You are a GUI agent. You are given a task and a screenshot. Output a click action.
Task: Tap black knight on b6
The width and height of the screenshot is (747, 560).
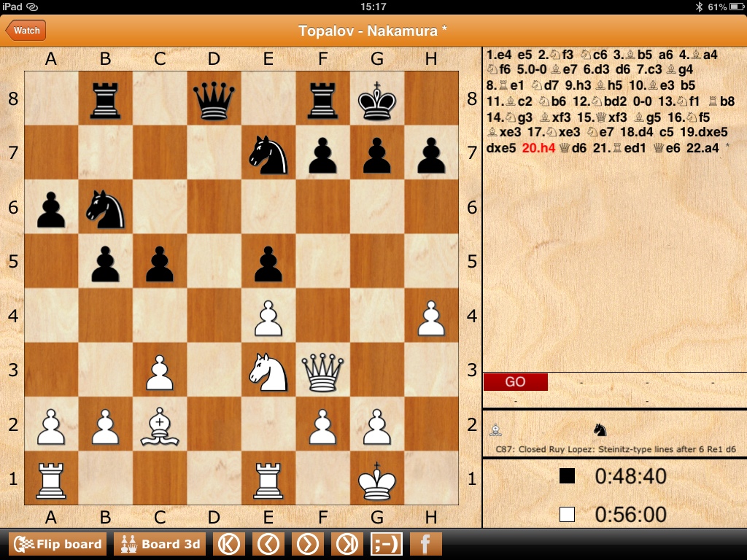(x=106, y=208)
